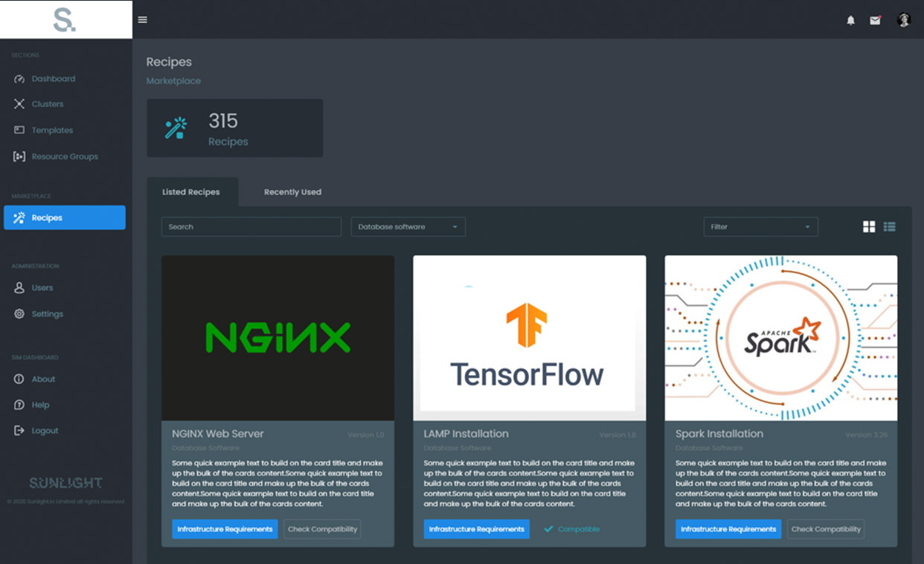Click the Recipes page heading
The image size is (924, 564).
click(x=169, y=62)
